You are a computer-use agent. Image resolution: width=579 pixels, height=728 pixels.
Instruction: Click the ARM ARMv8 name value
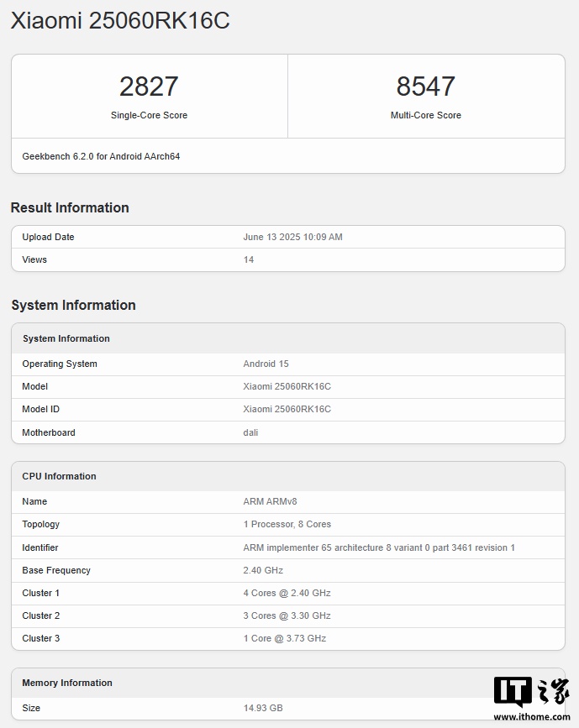pyautogui.click(x=270, y=501)
